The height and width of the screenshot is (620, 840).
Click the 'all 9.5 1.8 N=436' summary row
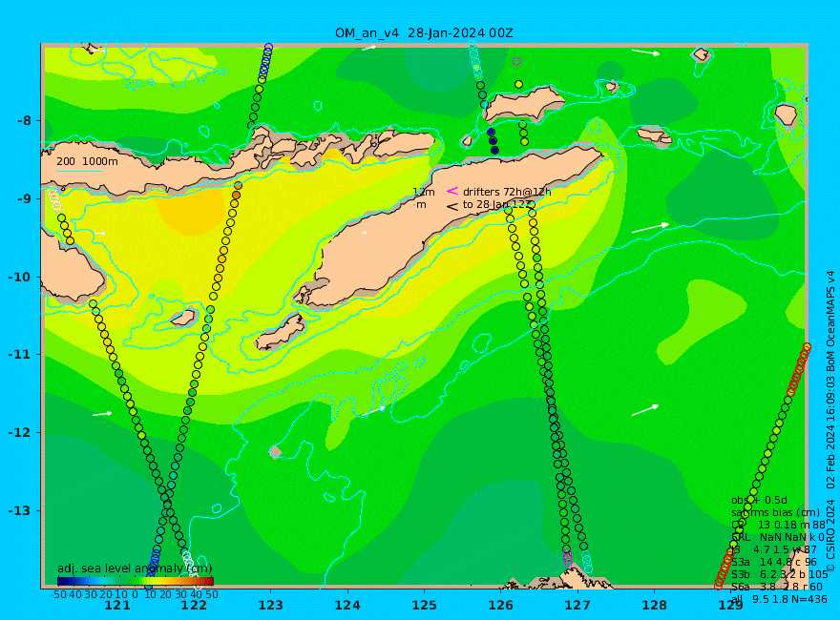pos(780,599)
